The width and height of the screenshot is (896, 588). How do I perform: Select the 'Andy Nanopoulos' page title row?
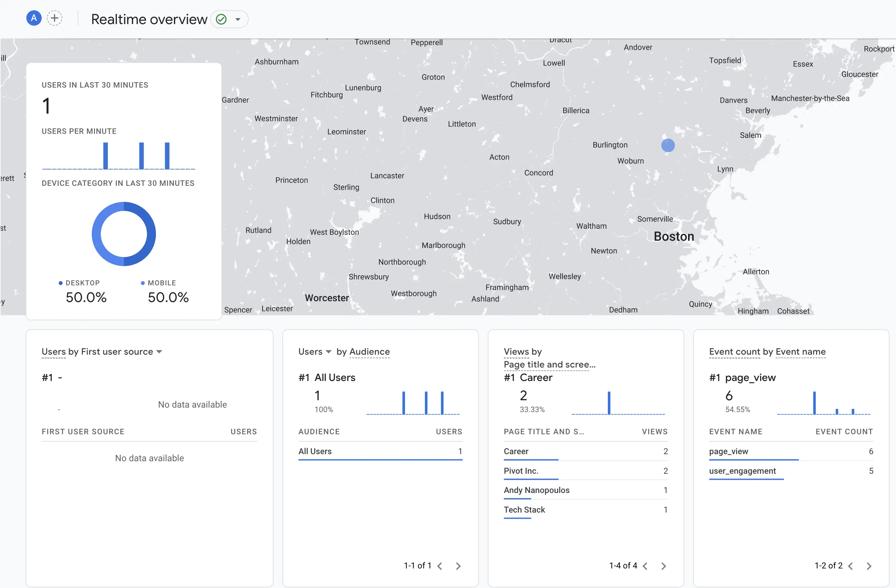point(586,490)
